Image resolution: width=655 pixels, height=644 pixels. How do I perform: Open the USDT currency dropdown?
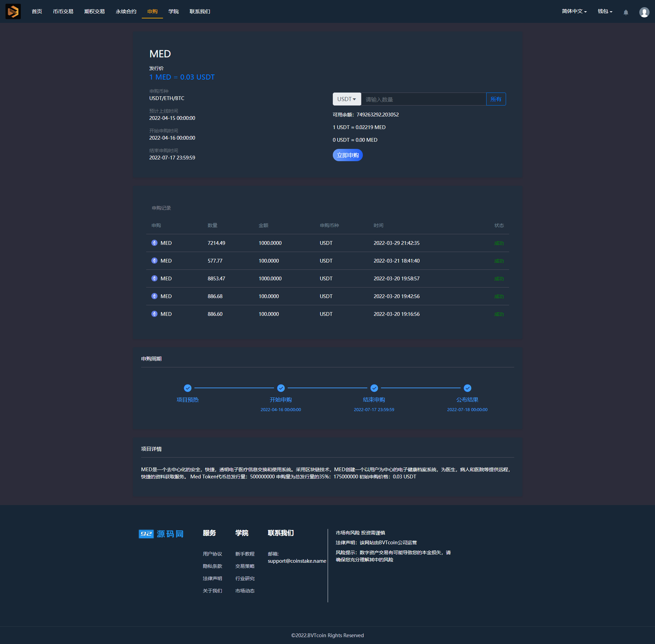click(346, 99)
